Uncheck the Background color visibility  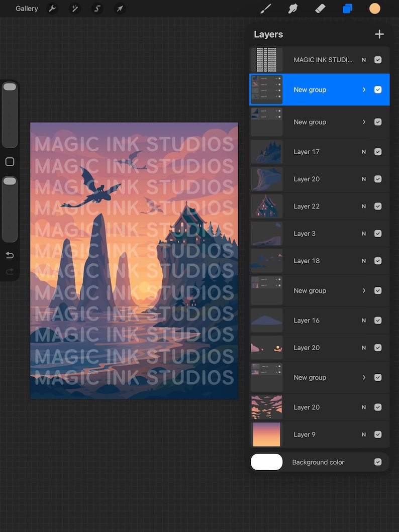click(378, 462)
